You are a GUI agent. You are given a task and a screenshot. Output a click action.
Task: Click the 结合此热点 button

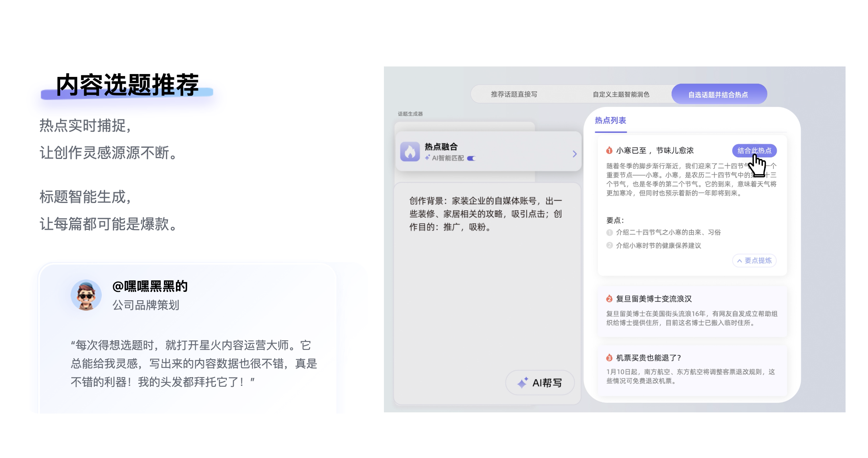[x=754, y=151]
